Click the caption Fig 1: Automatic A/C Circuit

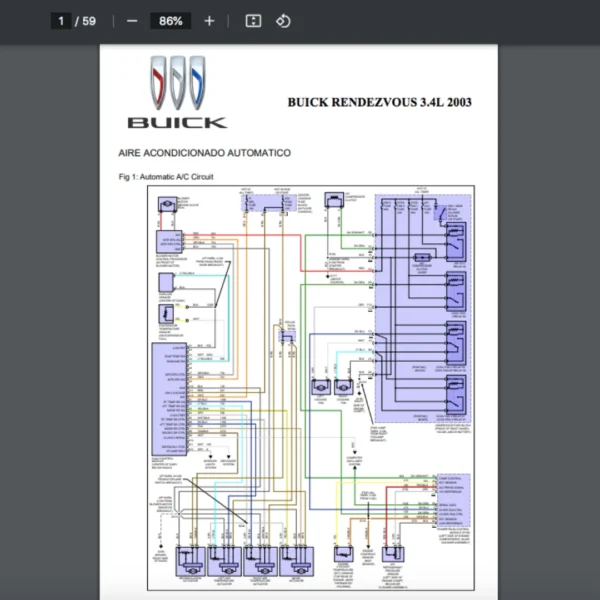pyautogui.click(x=166, y=177)
